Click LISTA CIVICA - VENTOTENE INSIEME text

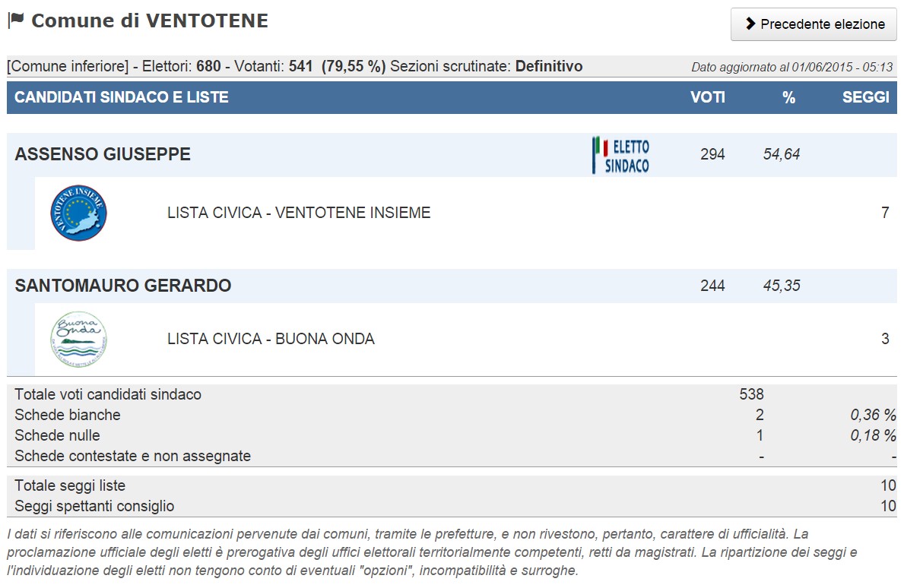[x=299, y=213]
